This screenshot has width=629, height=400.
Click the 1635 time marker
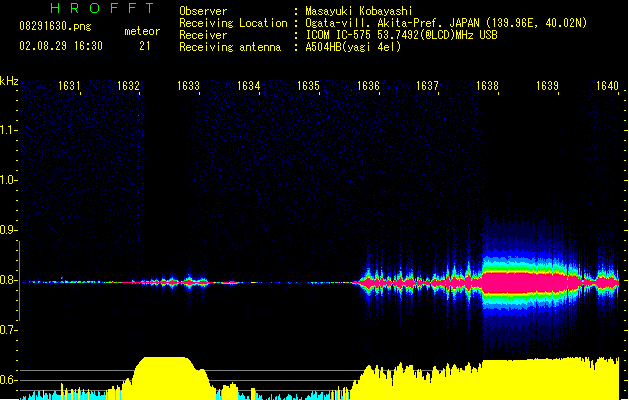(308, 86)
